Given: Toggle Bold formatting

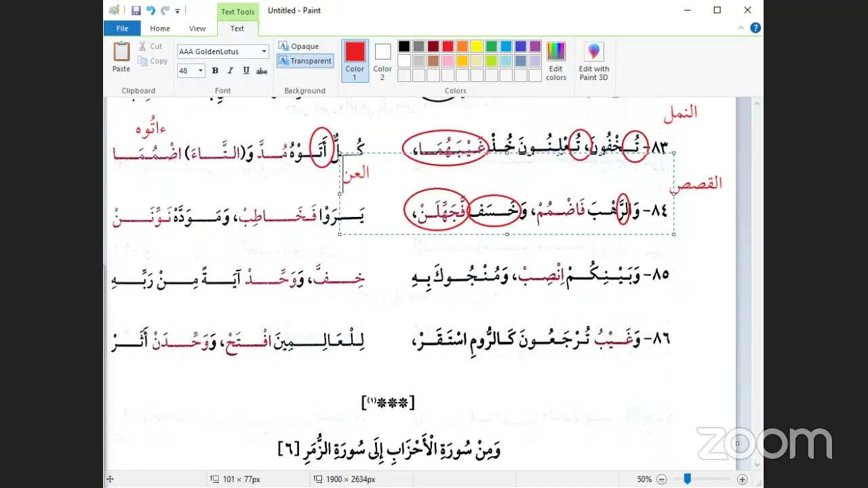Looking at the screenshot, I should click(x=215, y=70).
